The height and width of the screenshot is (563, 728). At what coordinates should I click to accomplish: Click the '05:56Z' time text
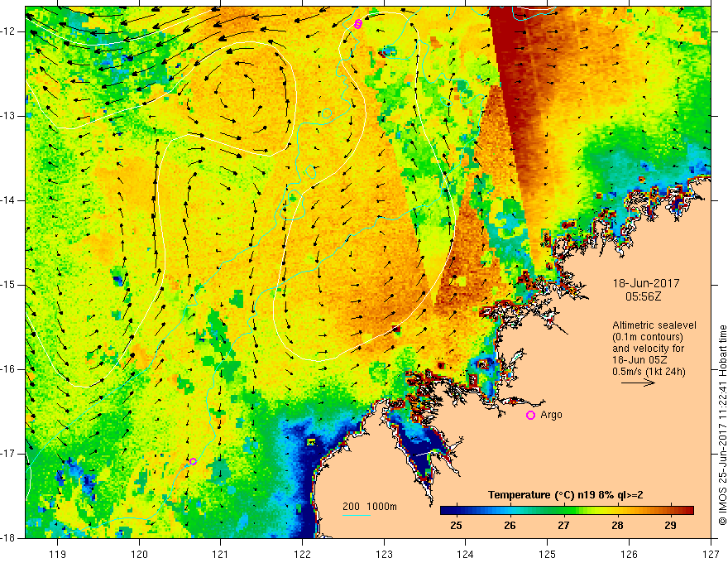point(643,296)
